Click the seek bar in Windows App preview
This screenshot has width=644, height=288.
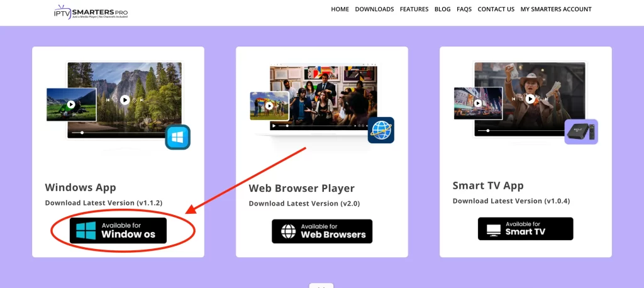pyautogui.click(x=125, y=133)
